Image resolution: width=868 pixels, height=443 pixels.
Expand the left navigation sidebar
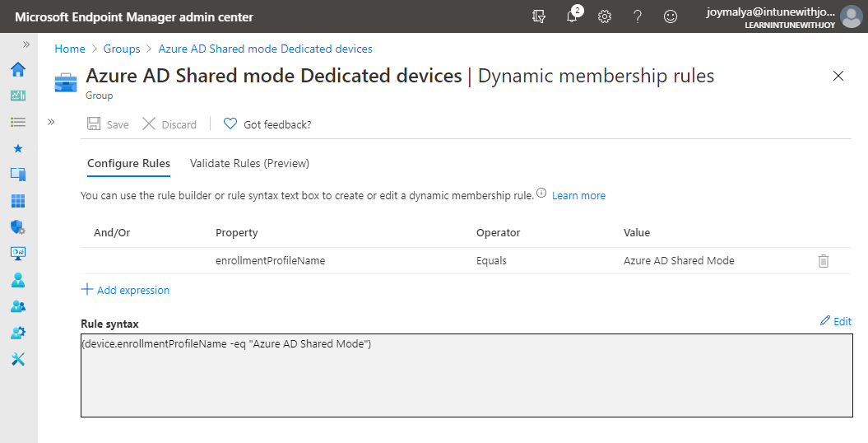tap(26, 44)
